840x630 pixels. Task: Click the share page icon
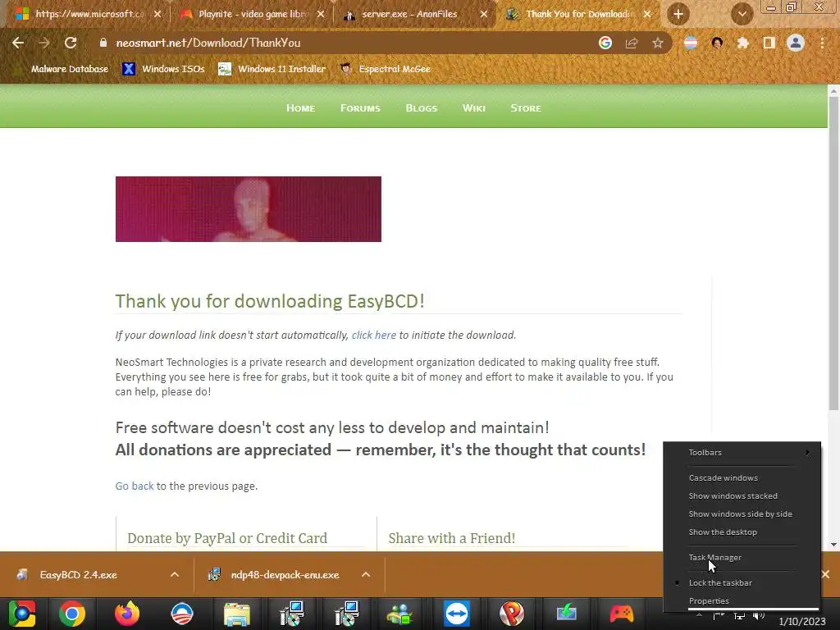[632, 43]
